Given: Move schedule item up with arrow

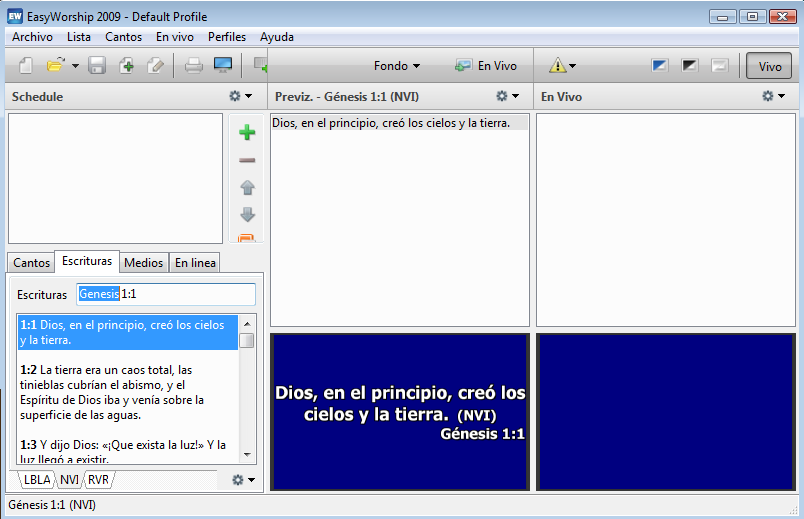Looking at the screenshot, I should [247, 187].
